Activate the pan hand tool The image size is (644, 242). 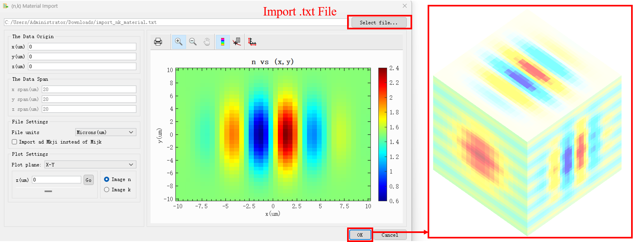pos(207,42)
